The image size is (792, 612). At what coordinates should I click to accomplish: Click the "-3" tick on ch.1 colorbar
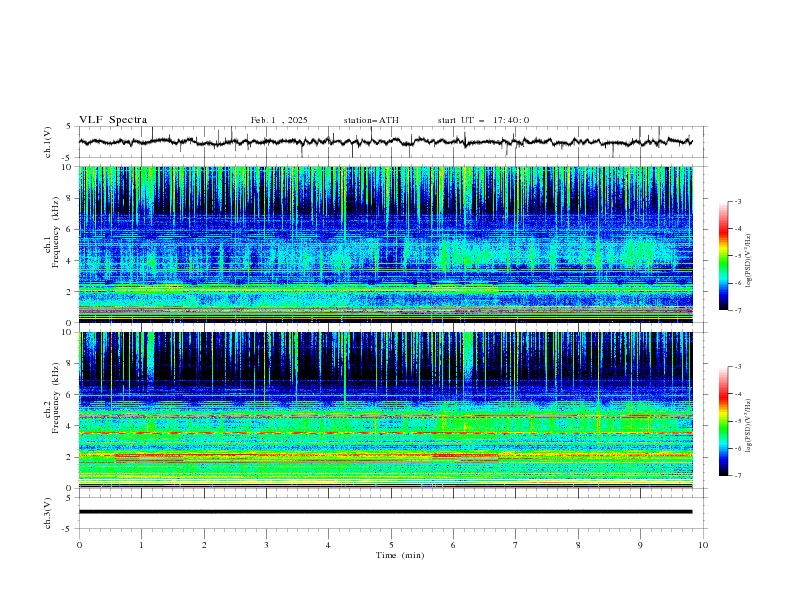pyautogui.click(x=738, y=201)
